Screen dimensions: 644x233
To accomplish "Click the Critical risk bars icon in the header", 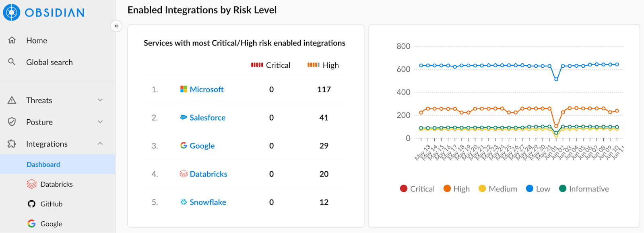I will pyautogui.click(x=257, y=65).
